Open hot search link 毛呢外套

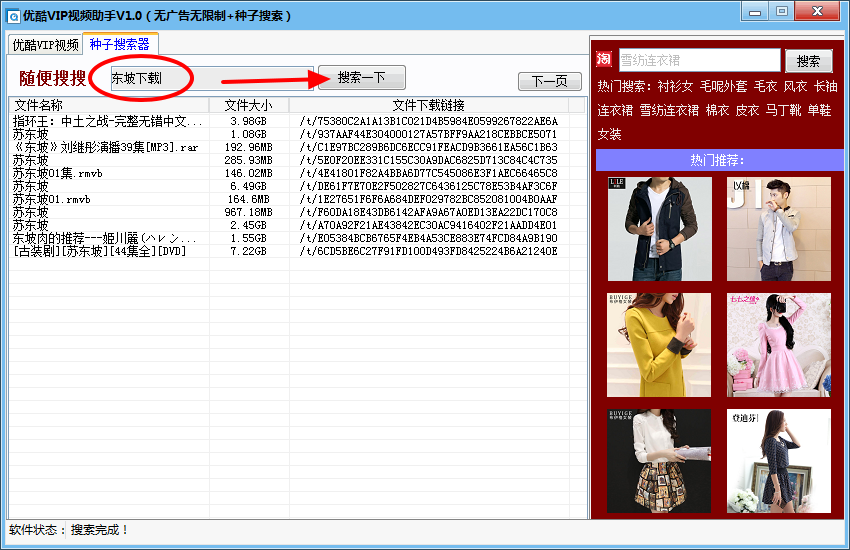tap(723, 86)
